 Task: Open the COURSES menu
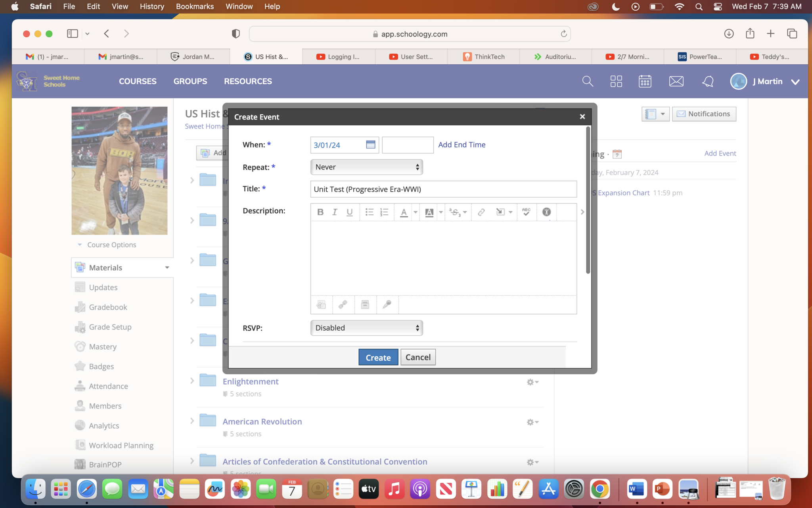pos(138,81)
